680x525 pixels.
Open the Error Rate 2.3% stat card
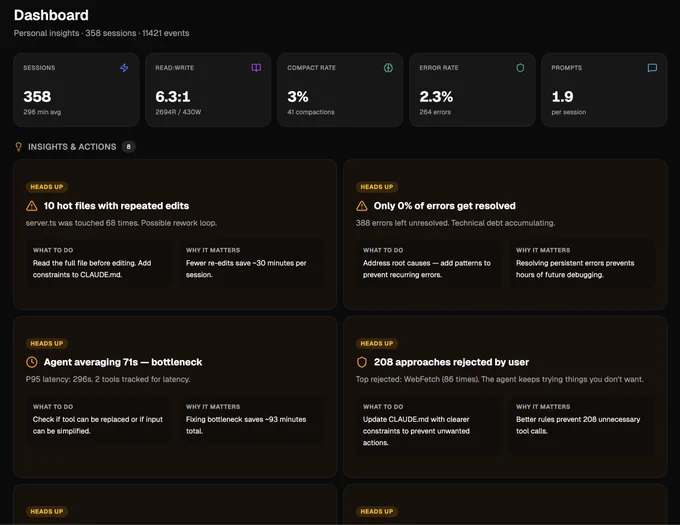tap(472, 90)
